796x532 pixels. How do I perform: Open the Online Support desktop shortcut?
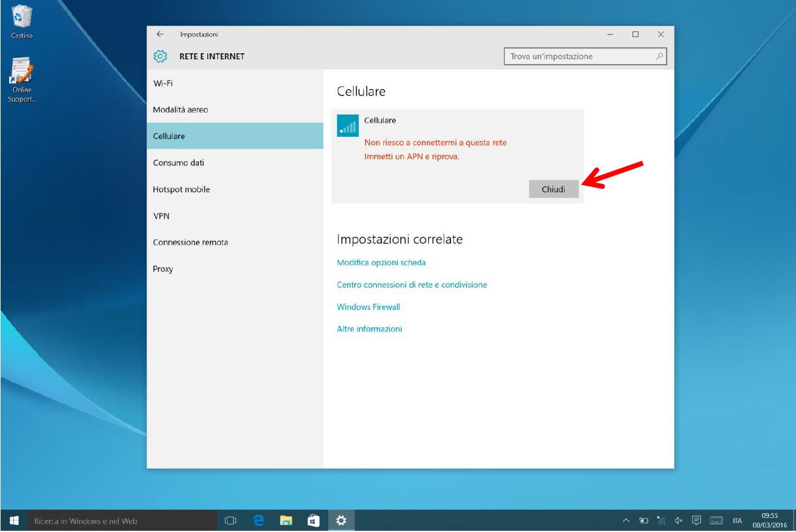tap(22, 80)
